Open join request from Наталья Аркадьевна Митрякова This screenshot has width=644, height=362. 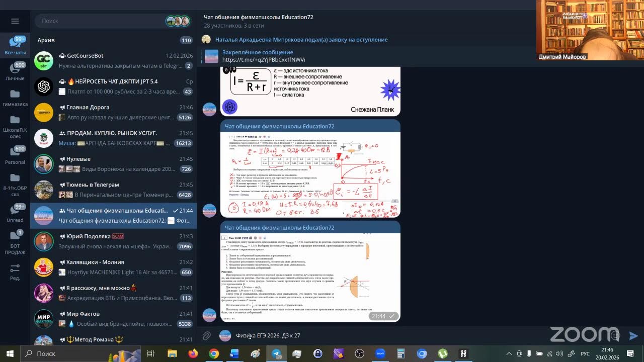301,39
